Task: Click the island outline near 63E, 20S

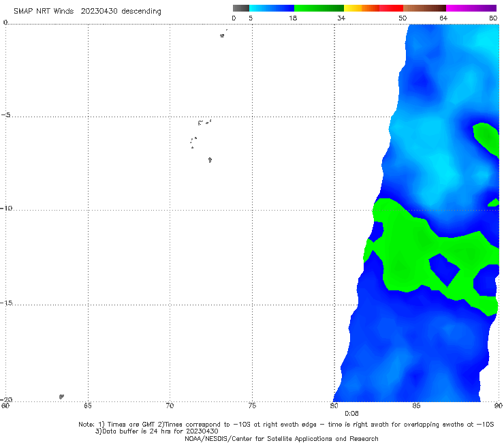Action: [x=61, y=397]
